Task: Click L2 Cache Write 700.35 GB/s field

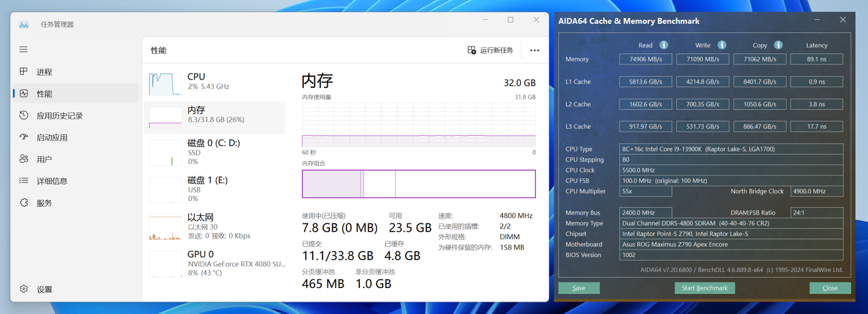Action: tap(702, 104)
